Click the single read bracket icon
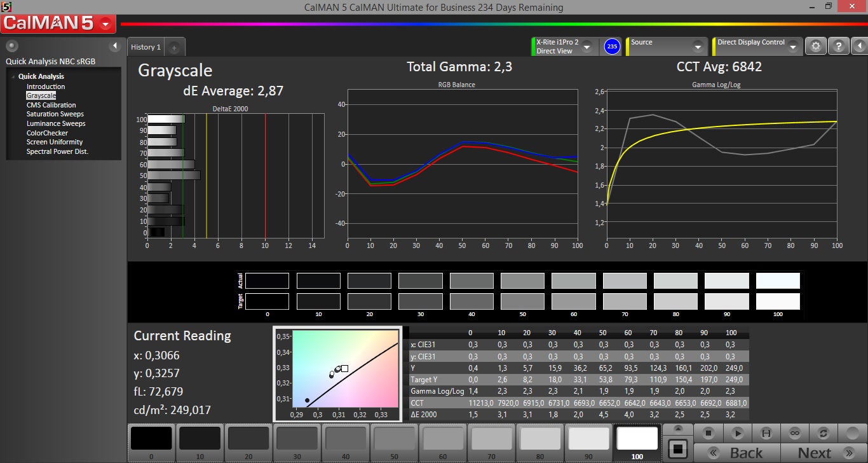 click(x=766, y=432)
